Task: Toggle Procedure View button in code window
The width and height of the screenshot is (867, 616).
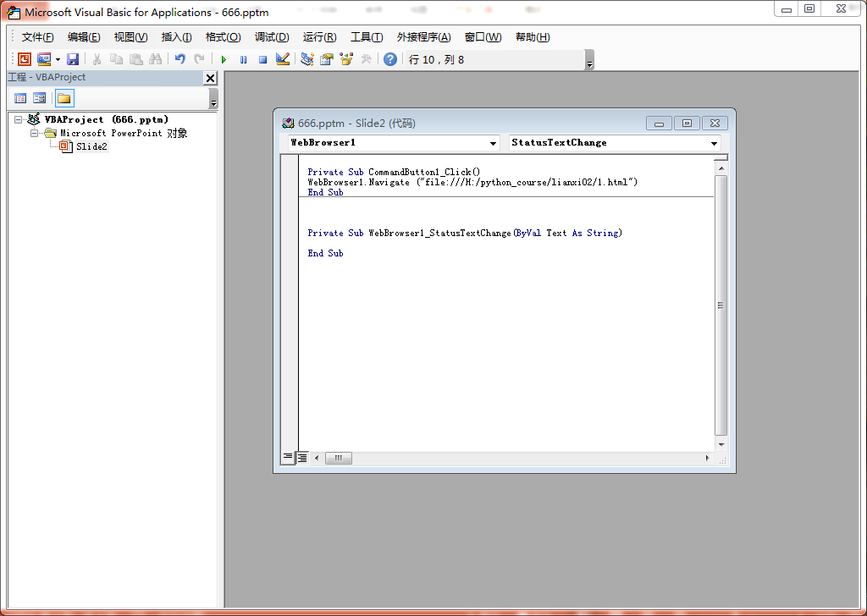Action: pos(288,458)
